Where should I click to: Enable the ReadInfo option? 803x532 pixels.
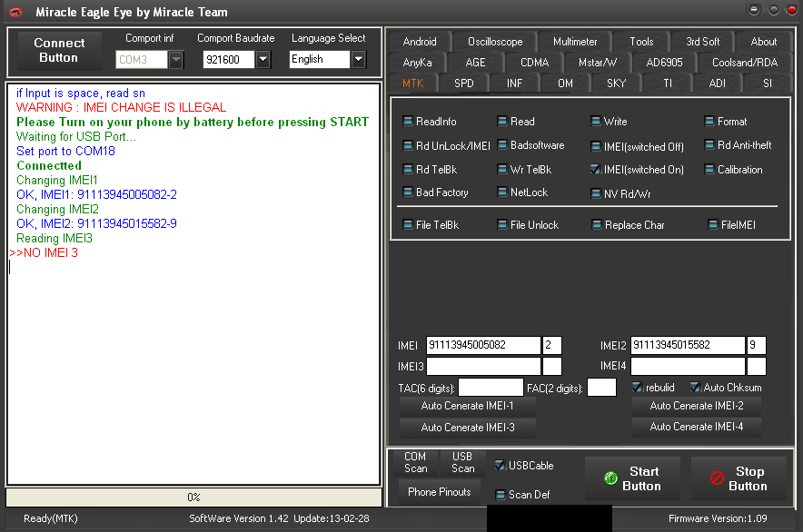click(429, 122)
